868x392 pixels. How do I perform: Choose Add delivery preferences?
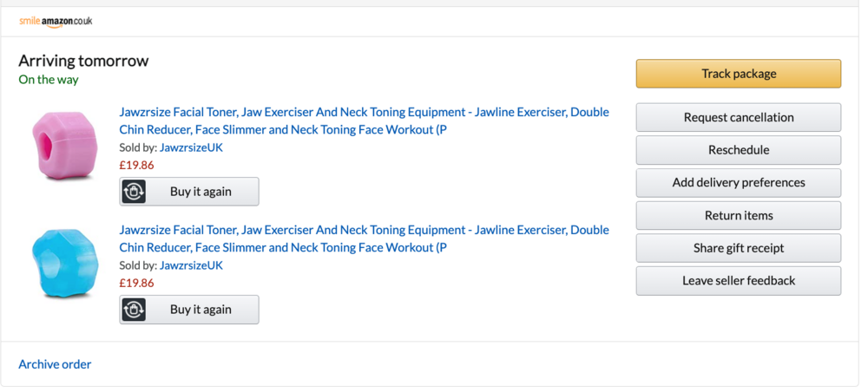coord(739,182)
